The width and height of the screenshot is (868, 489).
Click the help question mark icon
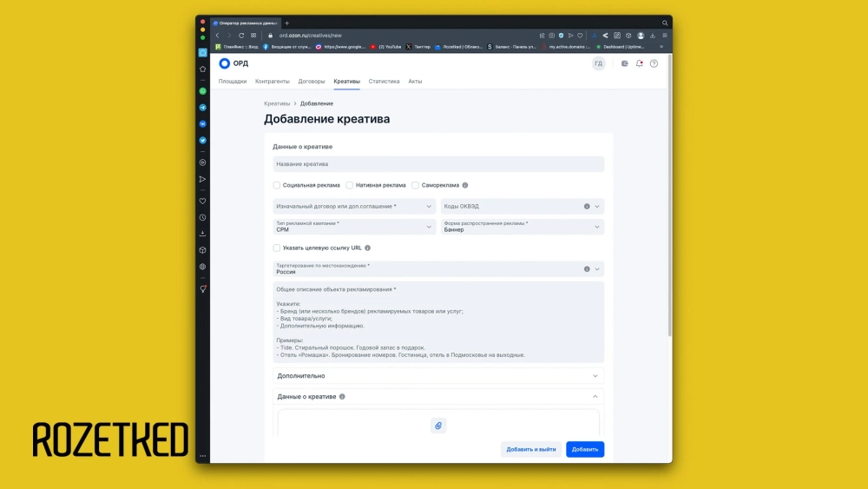point(654,63)
